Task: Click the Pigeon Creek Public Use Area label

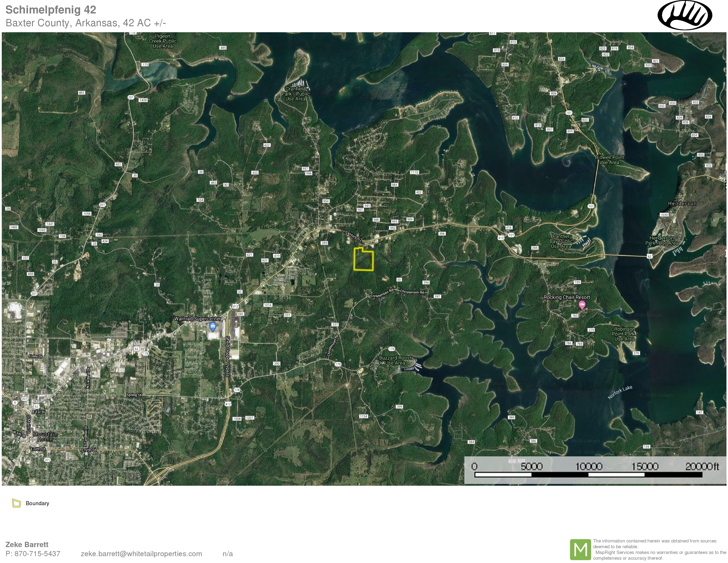Action: 163,41
